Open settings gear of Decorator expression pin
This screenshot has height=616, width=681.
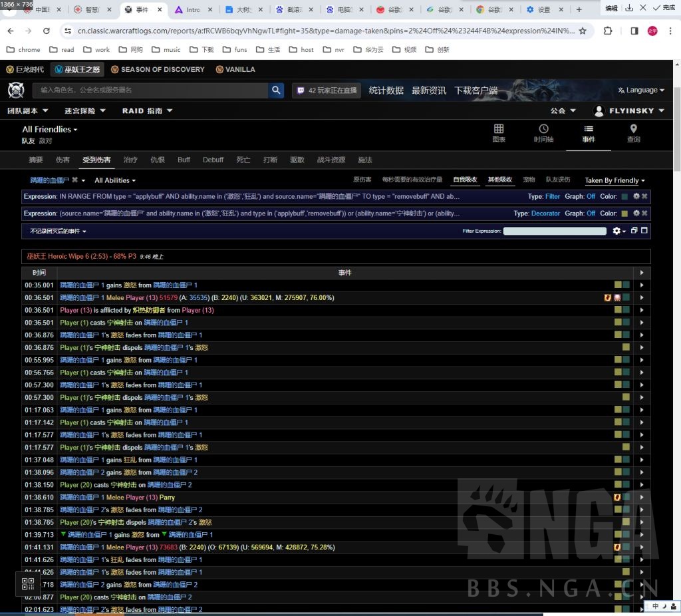tap(636, 214)
